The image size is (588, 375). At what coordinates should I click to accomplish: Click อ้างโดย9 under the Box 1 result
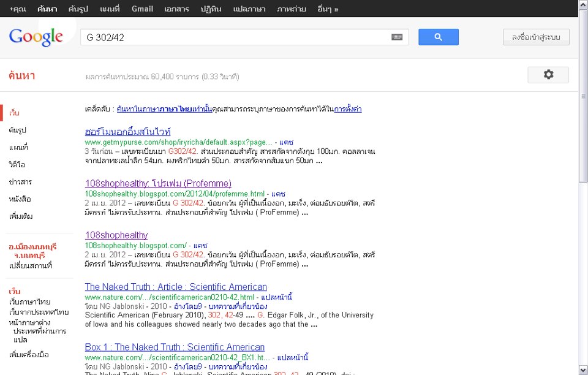(x=188, y=367)
